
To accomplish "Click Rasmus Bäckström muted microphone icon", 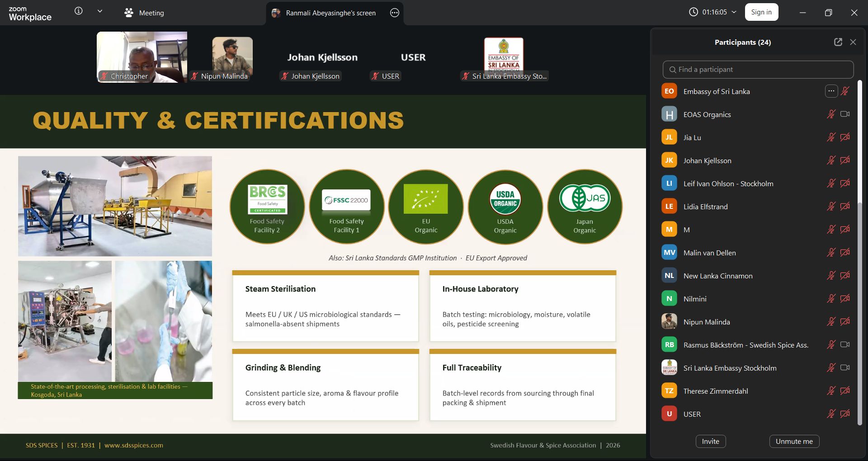I will tap(831, 345).
